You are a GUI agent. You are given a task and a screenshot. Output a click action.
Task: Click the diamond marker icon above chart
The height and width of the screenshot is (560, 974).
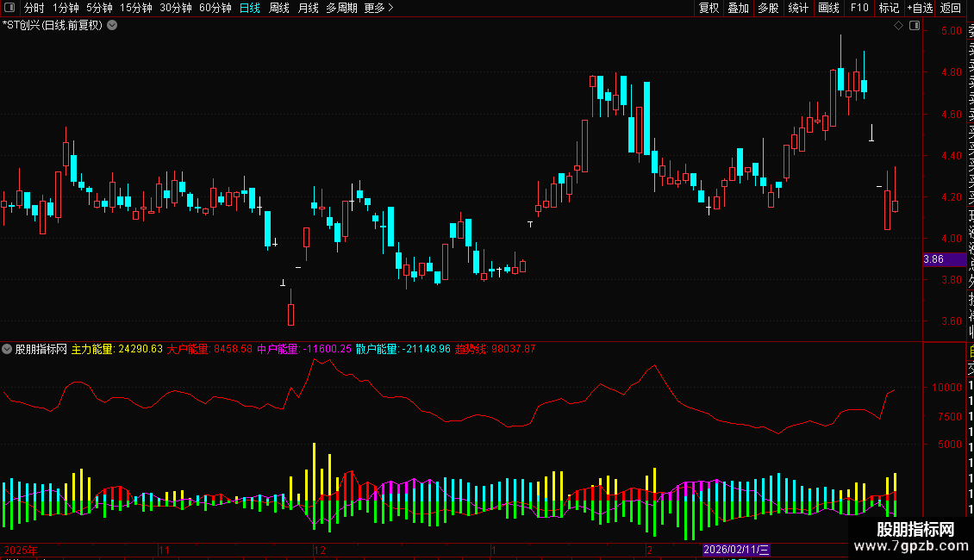(x=898, y=26)
